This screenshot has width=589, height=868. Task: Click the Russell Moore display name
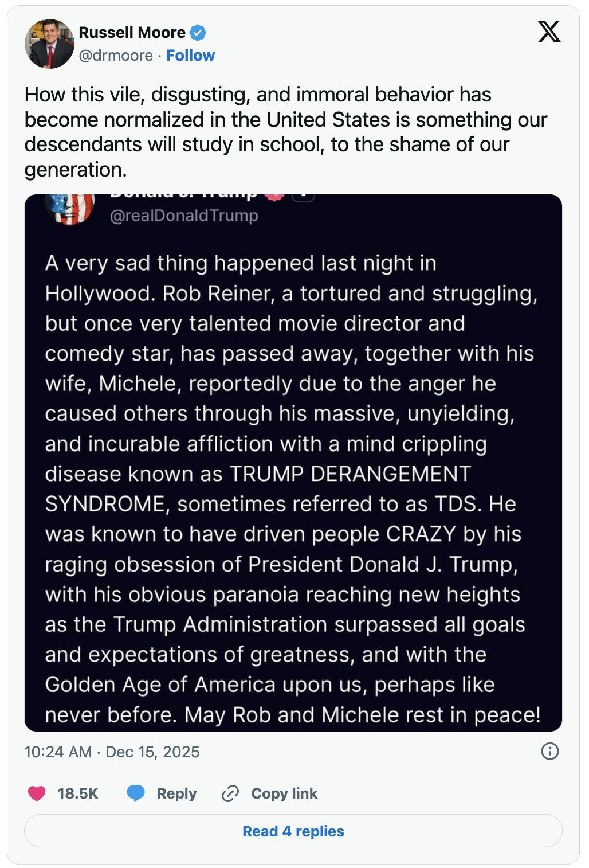[132, 33]
